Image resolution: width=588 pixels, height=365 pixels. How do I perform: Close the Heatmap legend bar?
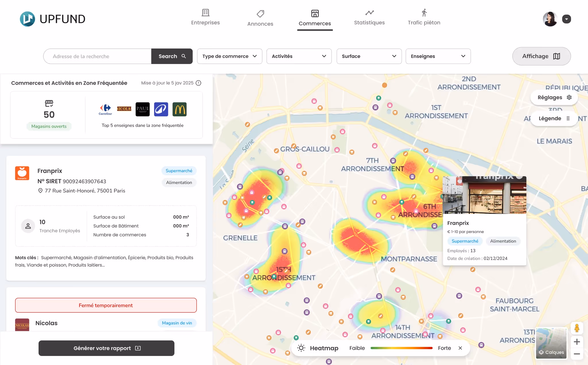460,348
